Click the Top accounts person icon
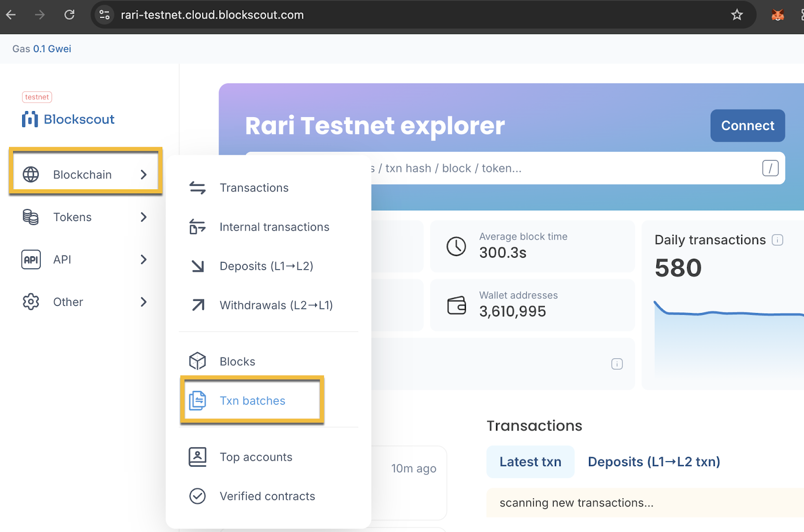The width and height of the screenshot is (804, 532). pos(197,457)
